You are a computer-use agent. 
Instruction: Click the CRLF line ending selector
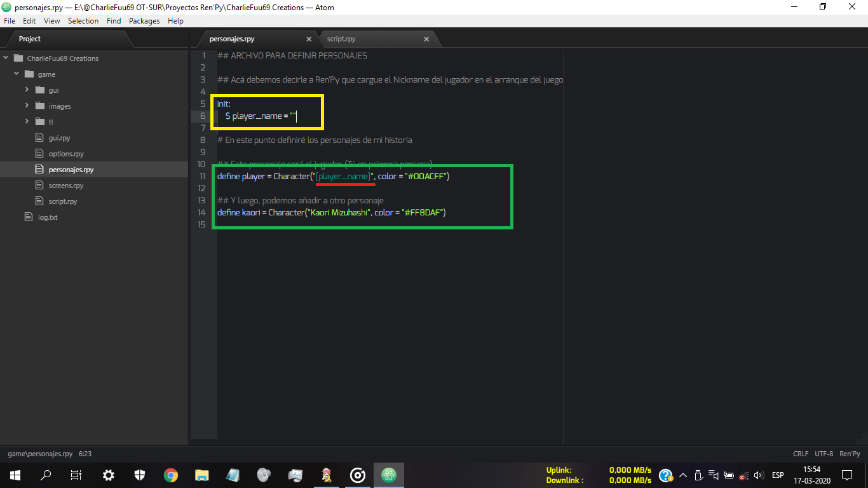801,454
